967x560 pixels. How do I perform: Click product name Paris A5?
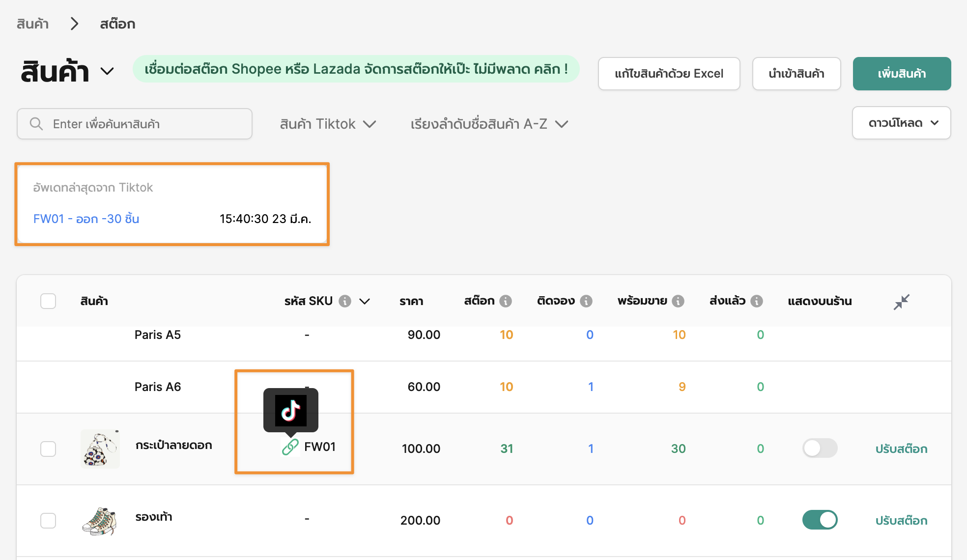(158, 335)
